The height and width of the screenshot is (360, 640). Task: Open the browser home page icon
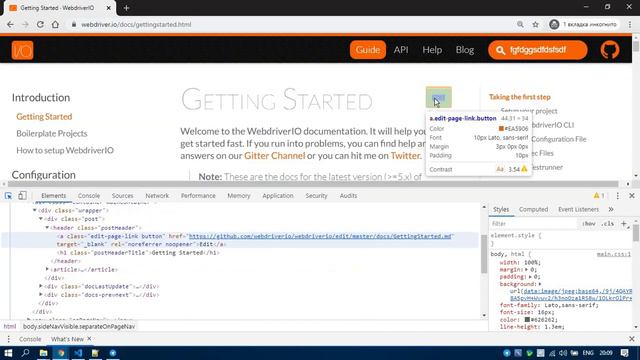pos(55,24)
